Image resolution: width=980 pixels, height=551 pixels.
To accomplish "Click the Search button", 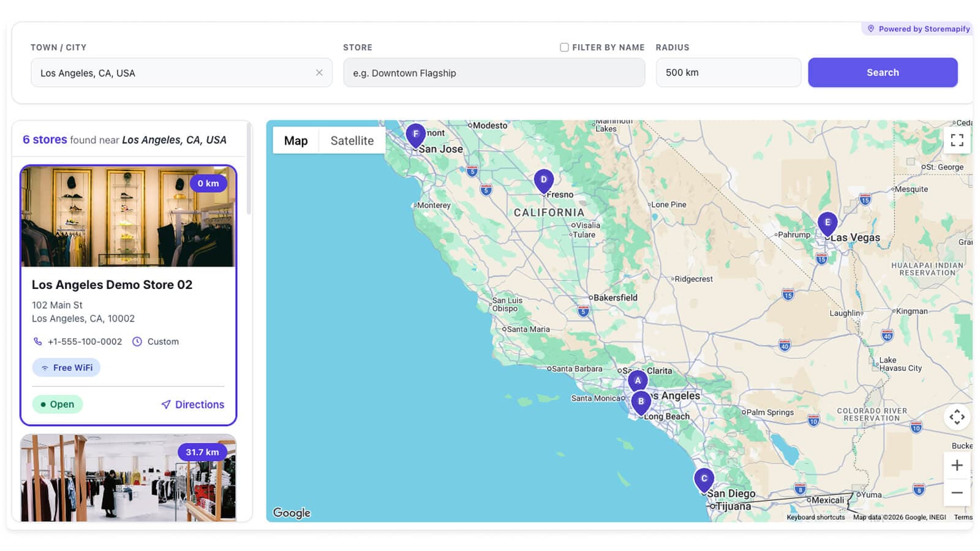I will (x=883, y=72).
